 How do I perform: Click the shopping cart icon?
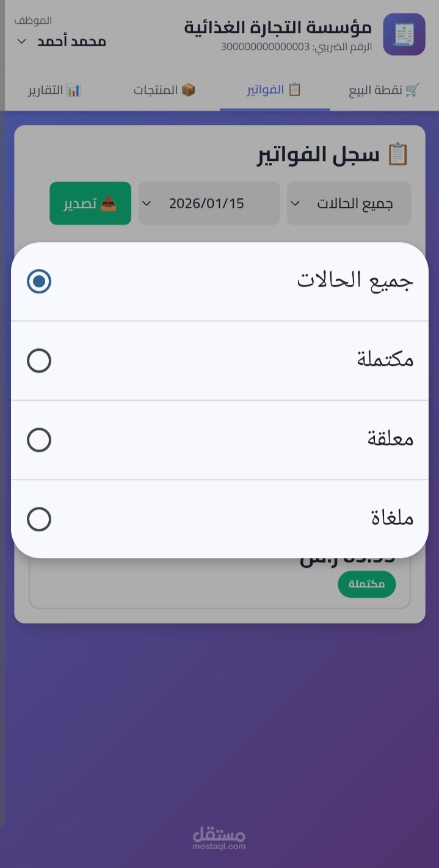coord(413,90)
